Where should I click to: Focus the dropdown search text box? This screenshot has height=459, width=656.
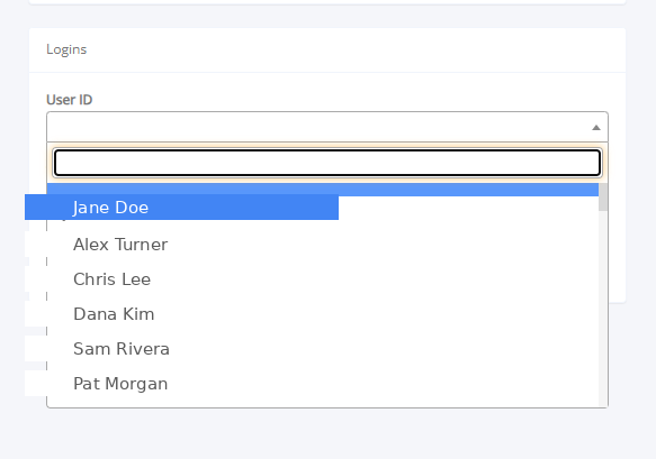(328, 163)
